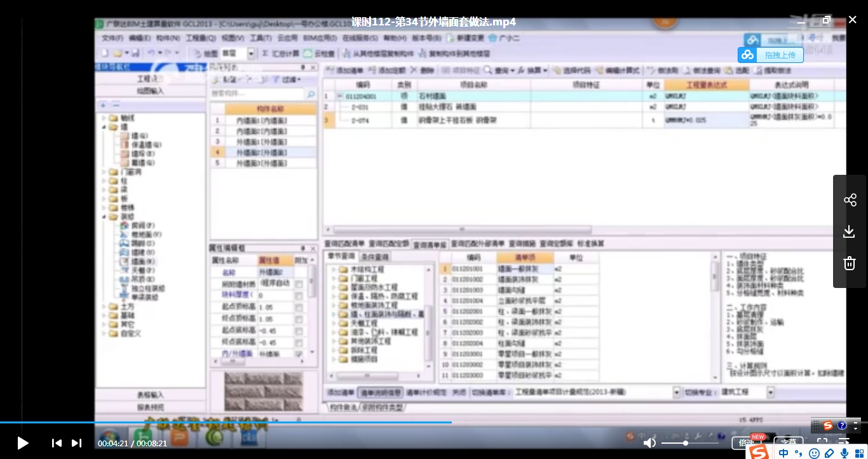The width and height of the screenshot is (868, 459).
Task: Click the 搜索构件 search input field
Action: point(257,94)
